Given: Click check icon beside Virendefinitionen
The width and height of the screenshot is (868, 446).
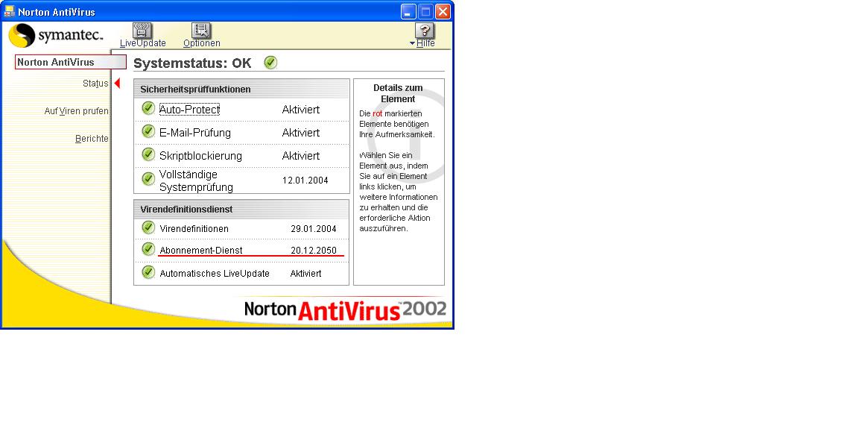Looking at the screenshot, I should click(x=148, y=227).
